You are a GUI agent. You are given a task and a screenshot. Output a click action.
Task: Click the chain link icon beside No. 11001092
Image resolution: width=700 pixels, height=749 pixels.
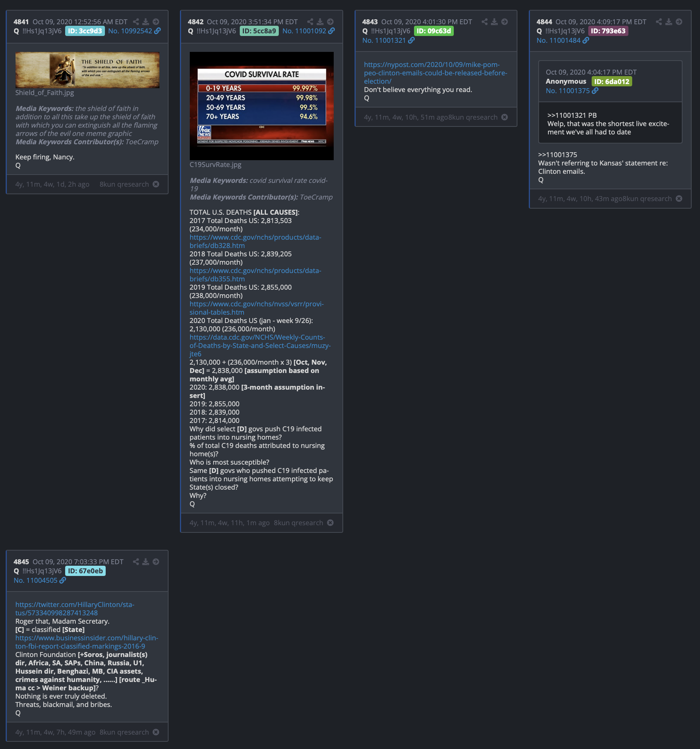(x=332, y=31)
